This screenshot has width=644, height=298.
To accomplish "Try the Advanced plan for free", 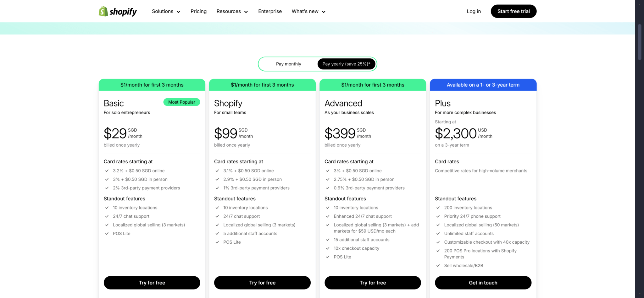I will [373, 282].
